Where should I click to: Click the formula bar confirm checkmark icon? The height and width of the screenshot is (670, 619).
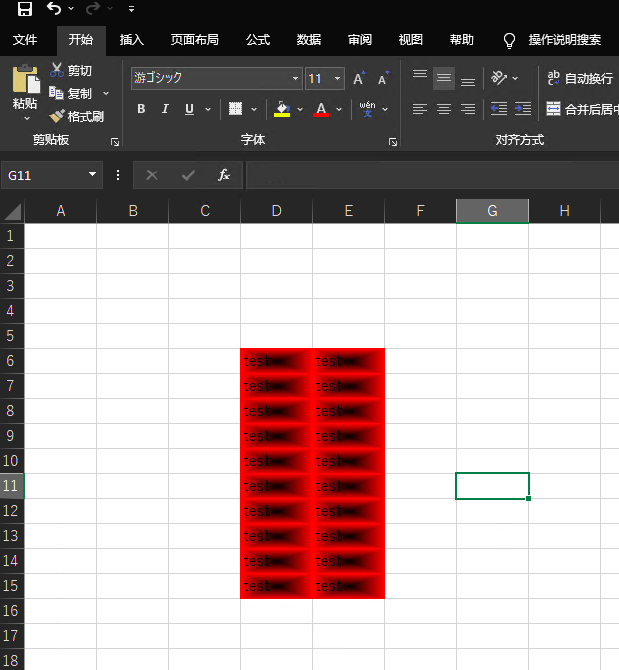pyautogui.click(x=188, y=175)
